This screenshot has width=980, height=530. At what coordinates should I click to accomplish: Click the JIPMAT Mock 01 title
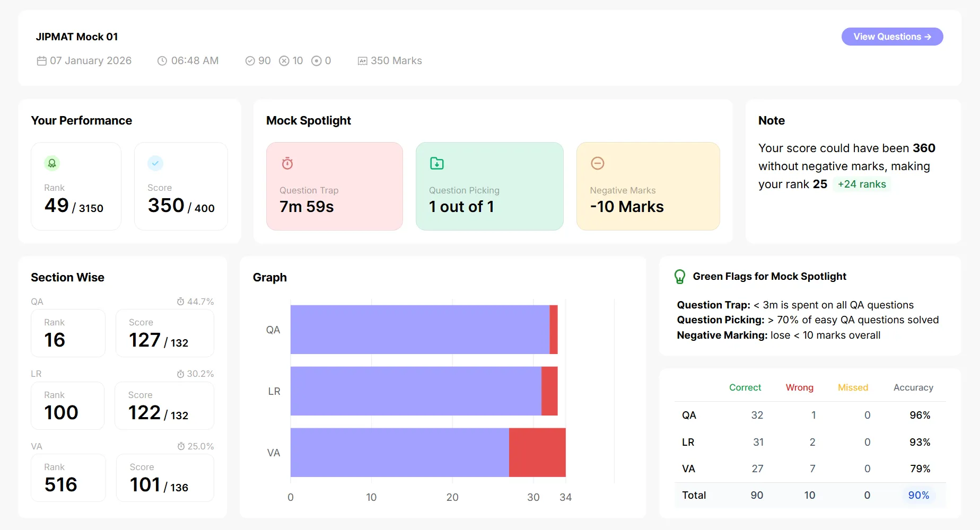click(77, 37)
